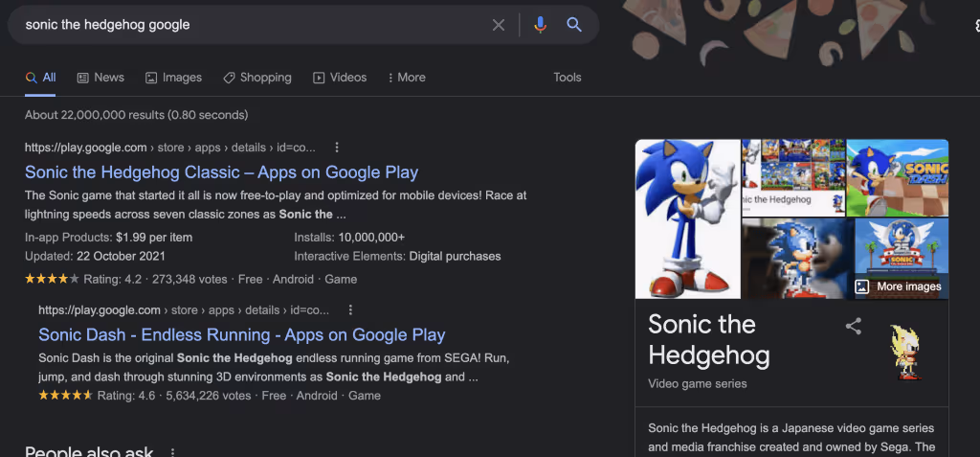Expand the More search categories menu

407,78
